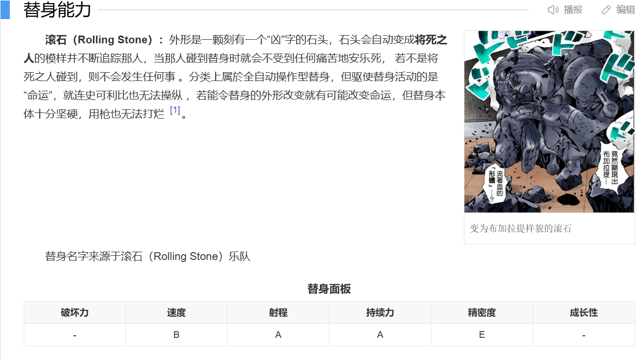The image size is (644, 360).
Task: Click the caption 变为布加拉提样貌的滚石
Action: 521,228
